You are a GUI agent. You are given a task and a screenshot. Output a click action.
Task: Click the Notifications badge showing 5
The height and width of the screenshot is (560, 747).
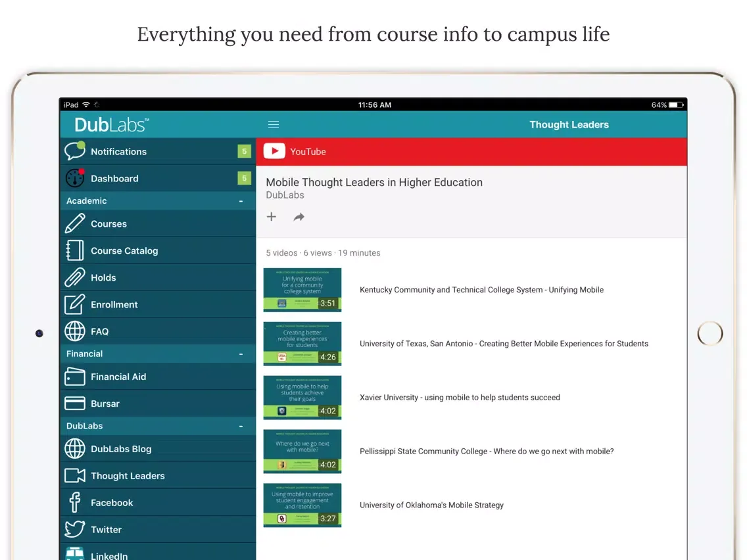(244, 151)
